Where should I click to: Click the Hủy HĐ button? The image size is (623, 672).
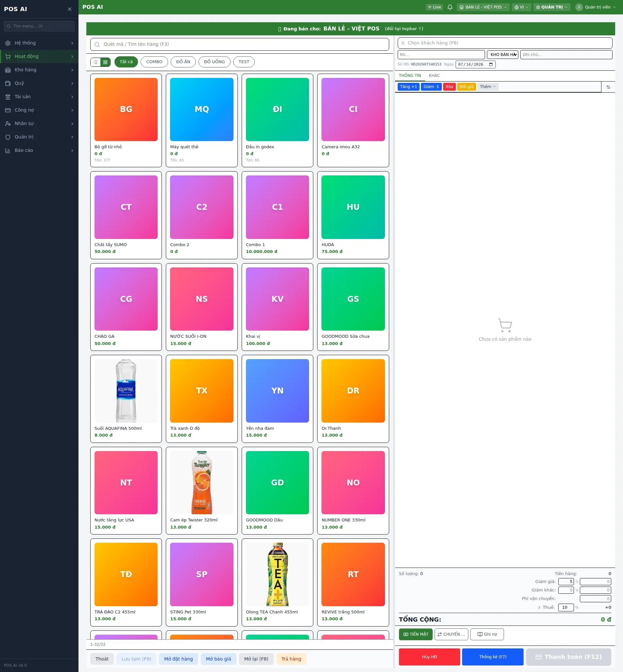click(x=429, y=657)
